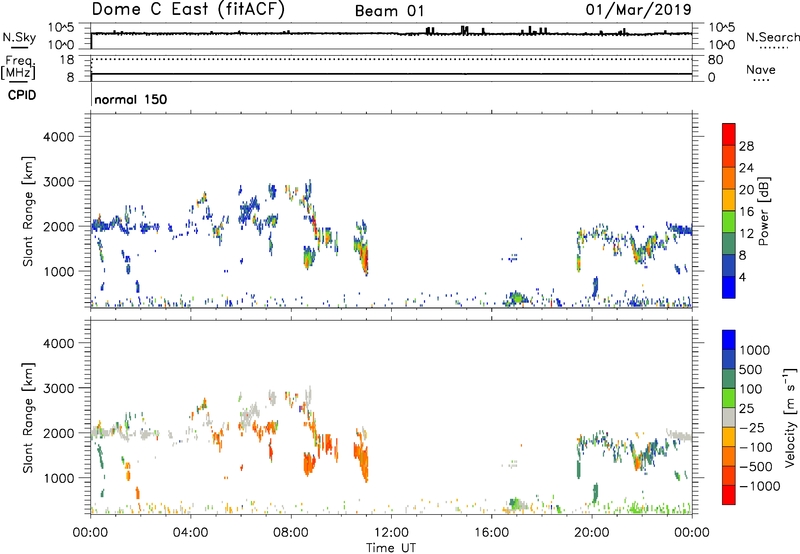
Task: Click the 'N.Sky' legend label
Action: [x=19, y=37]
